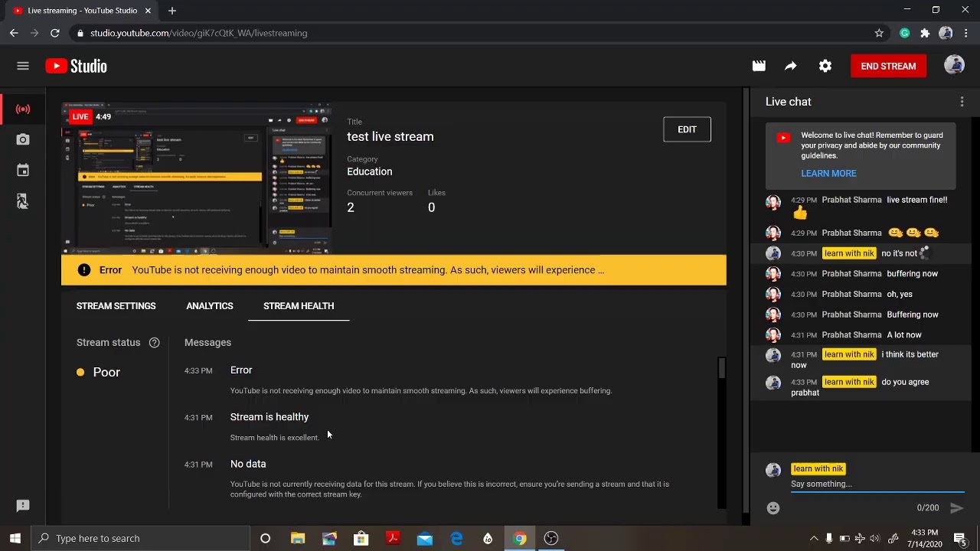Open the Chrome extensions puzzle icon
980x551 pixels.
coord(925,33)
